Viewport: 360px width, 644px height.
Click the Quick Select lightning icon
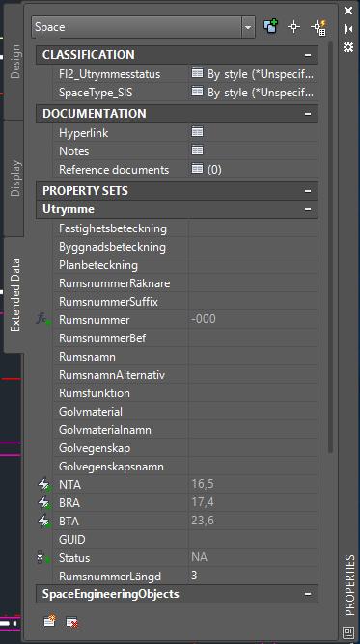click(x=318, y=27)
